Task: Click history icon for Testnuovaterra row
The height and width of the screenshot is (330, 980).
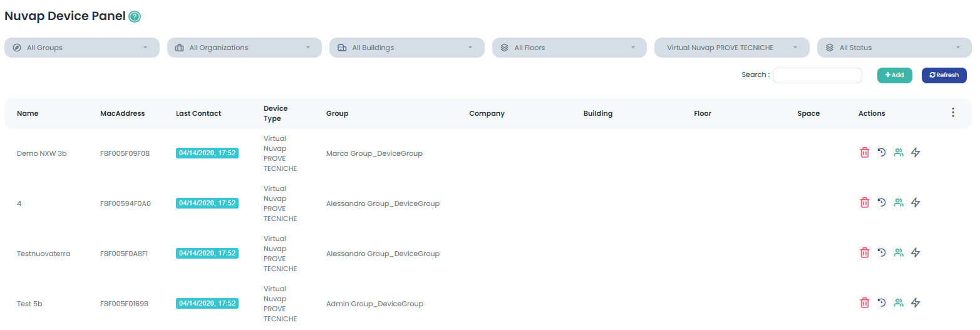Action: point(882,252)
